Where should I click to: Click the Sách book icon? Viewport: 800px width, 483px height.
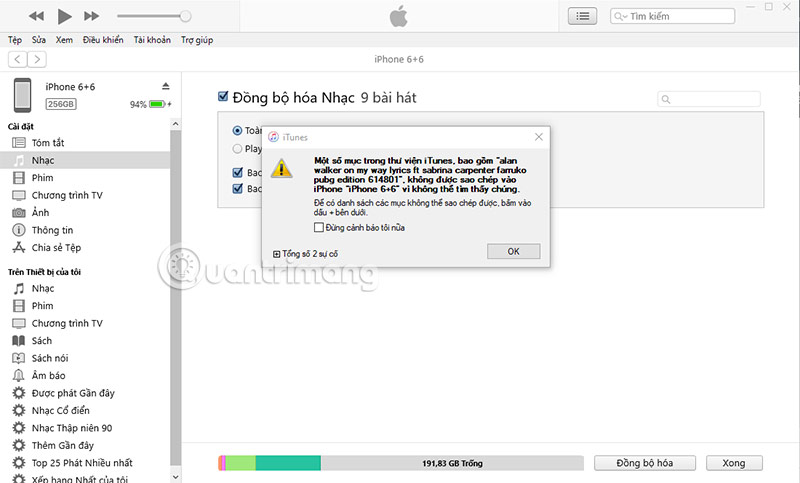[19, 341]
